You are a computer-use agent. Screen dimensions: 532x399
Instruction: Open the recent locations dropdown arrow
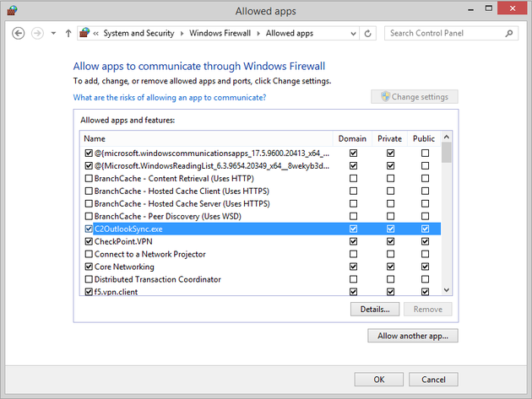pyautogui.click(x=53, y=33)
